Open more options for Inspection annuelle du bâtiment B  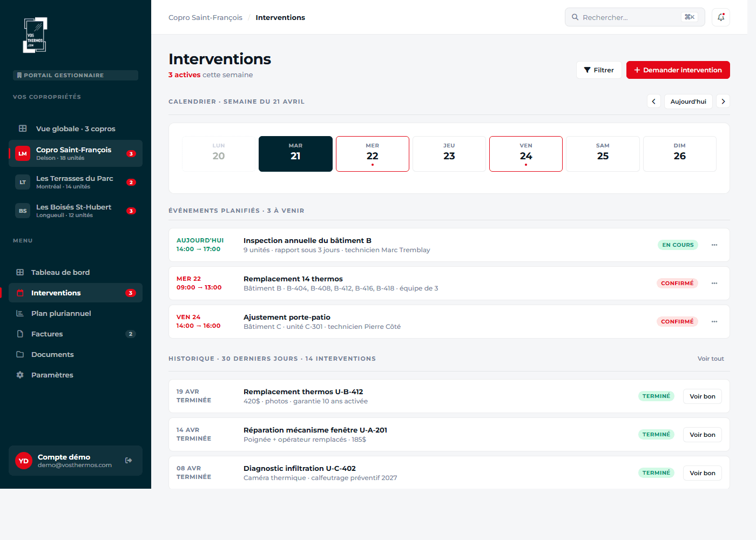(714, 245)
